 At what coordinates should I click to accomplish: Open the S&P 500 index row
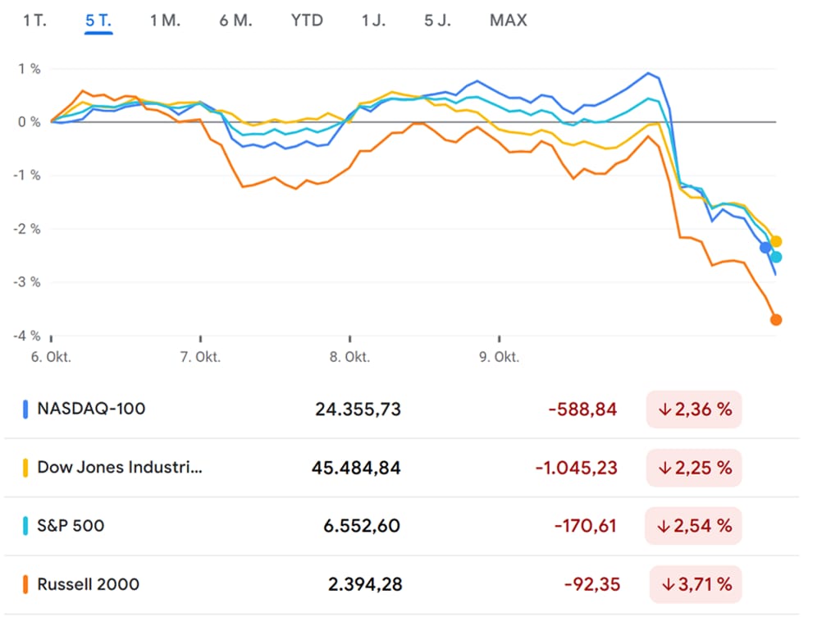[71, 526]
